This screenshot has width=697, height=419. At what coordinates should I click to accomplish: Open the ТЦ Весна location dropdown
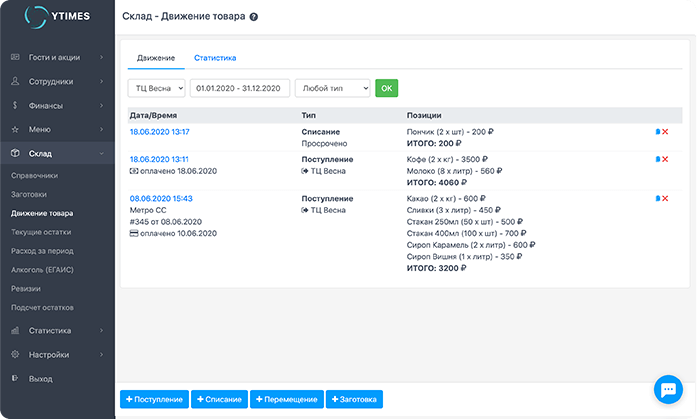[x=157, y=88]
